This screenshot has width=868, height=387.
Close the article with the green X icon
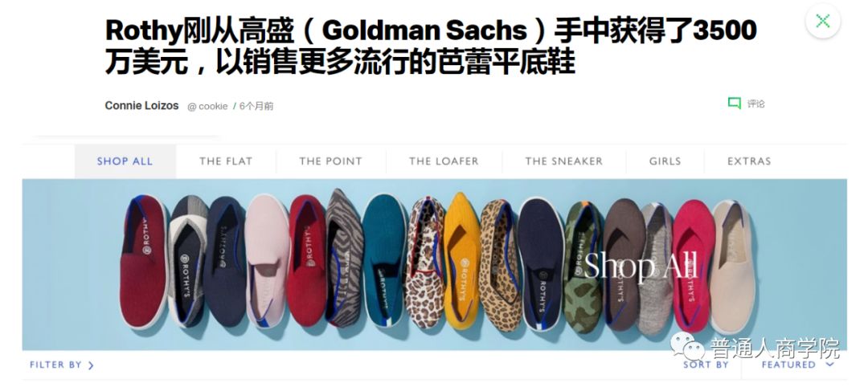823,22
